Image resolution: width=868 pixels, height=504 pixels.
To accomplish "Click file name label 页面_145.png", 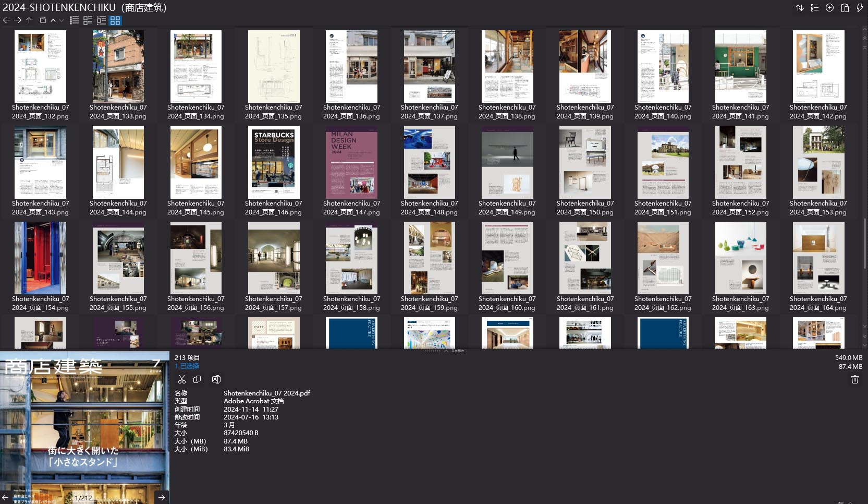I will click(196, 208).
